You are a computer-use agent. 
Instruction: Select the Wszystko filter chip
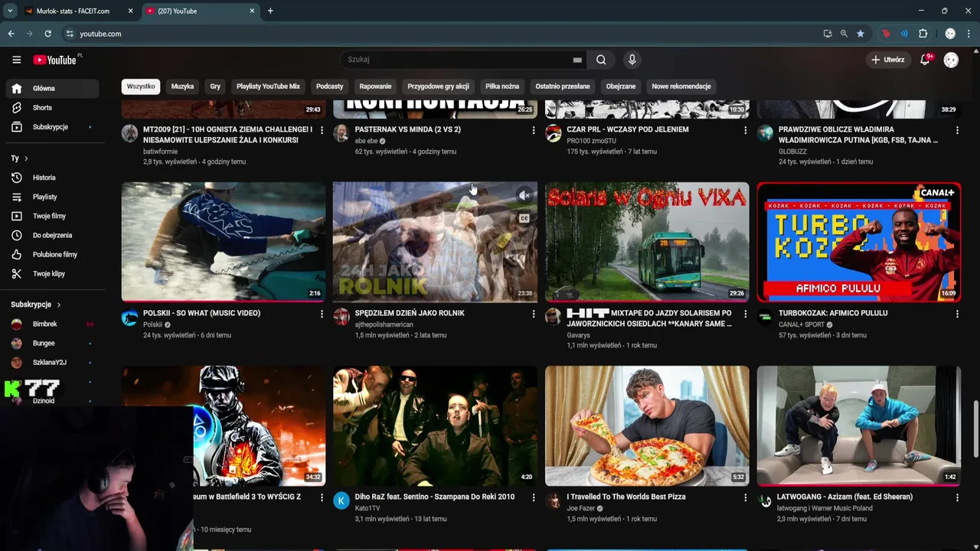click(141, 86)
